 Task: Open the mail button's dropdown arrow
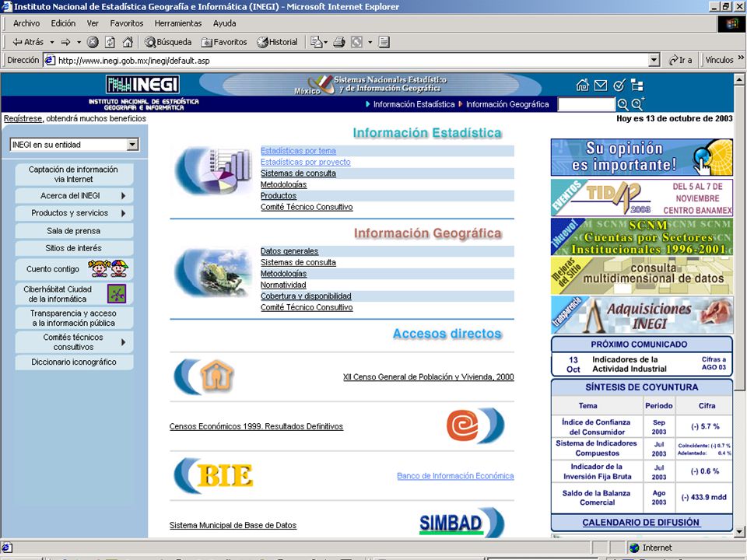[x=326, y=42]
